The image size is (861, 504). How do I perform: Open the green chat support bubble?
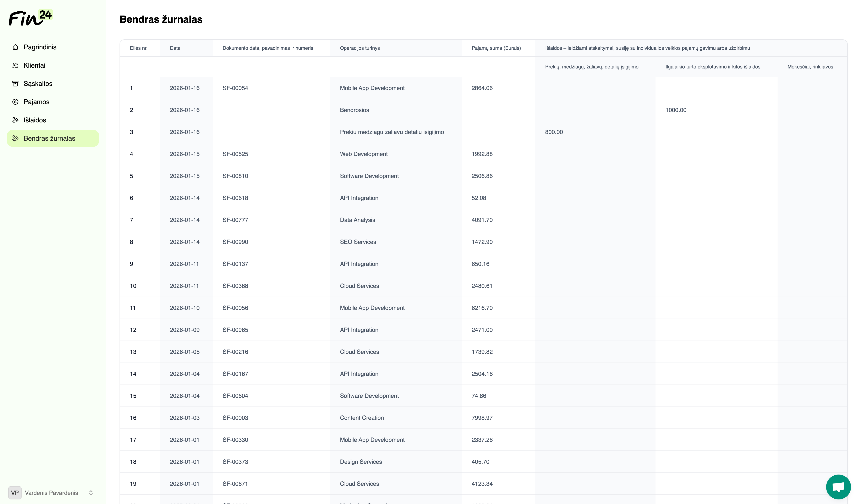tap(838, 487)
